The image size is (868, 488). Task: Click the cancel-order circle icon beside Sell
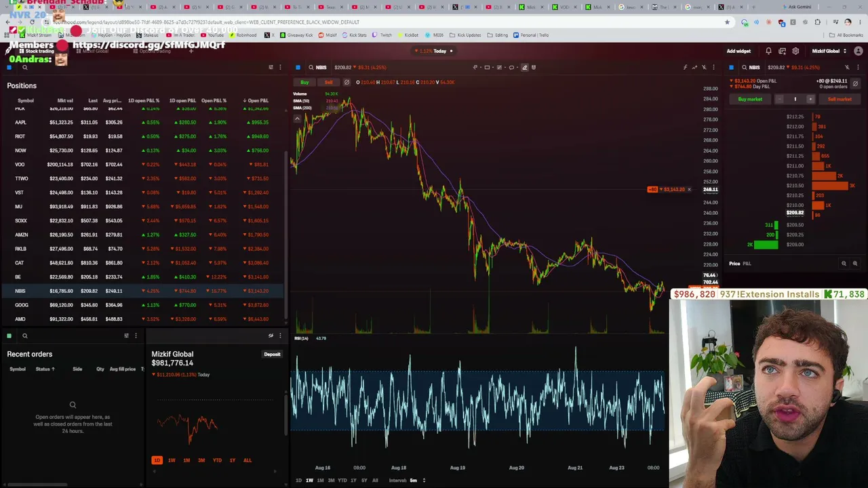coord(347,82)
